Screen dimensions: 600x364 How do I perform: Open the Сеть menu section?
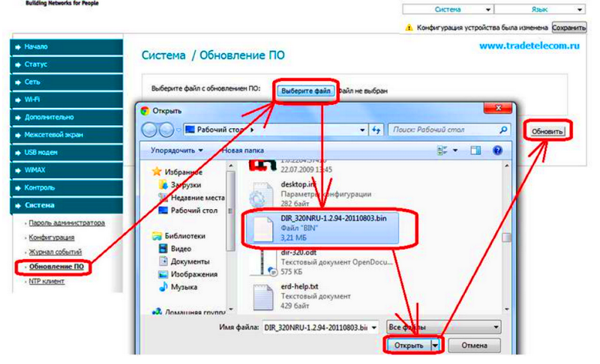(67, 82)
